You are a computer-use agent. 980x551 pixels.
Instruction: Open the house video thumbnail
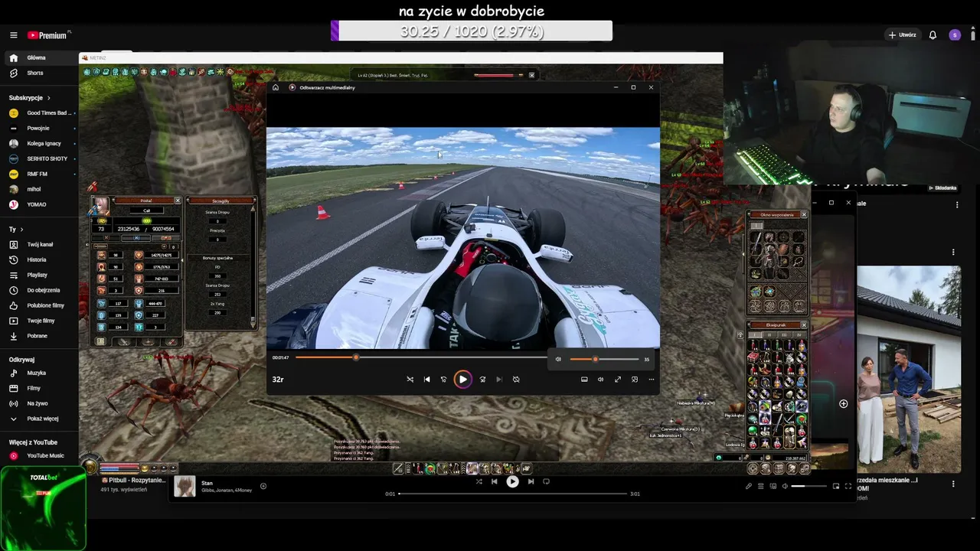909,370
